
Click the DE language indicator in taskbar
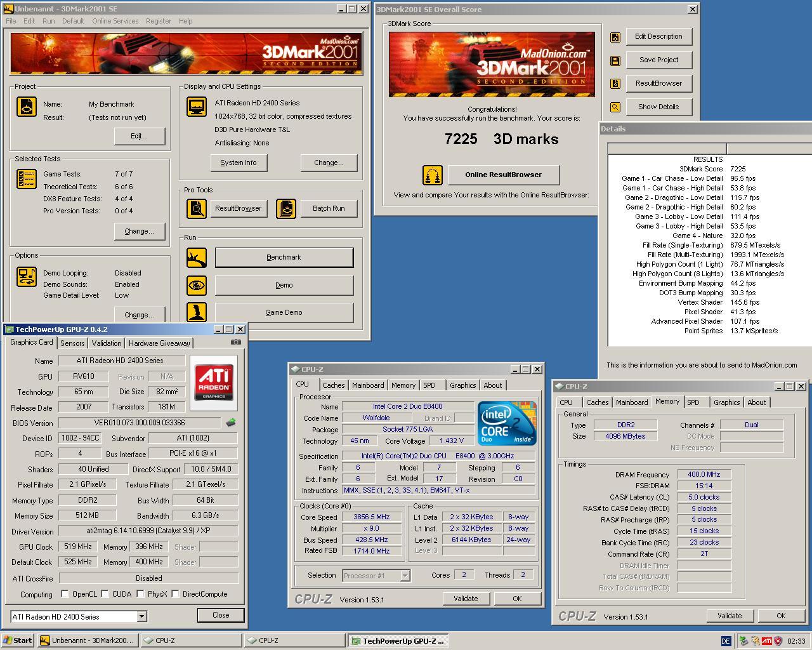(726, 641)
